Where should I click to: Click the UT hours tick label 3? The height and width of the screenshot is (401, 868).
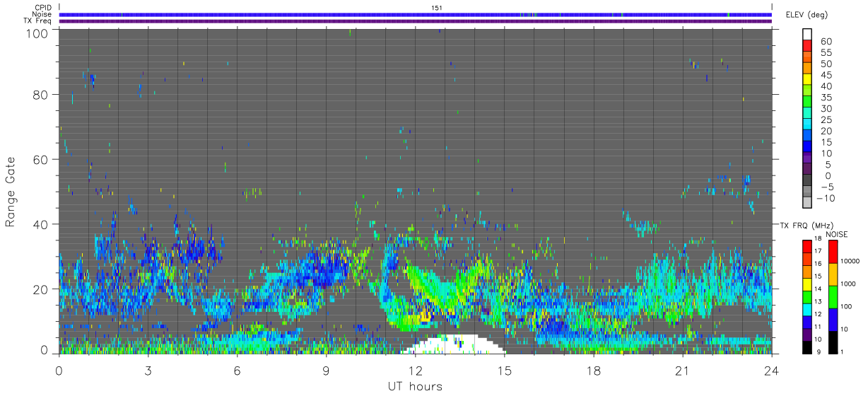click(x=148, y=370)
